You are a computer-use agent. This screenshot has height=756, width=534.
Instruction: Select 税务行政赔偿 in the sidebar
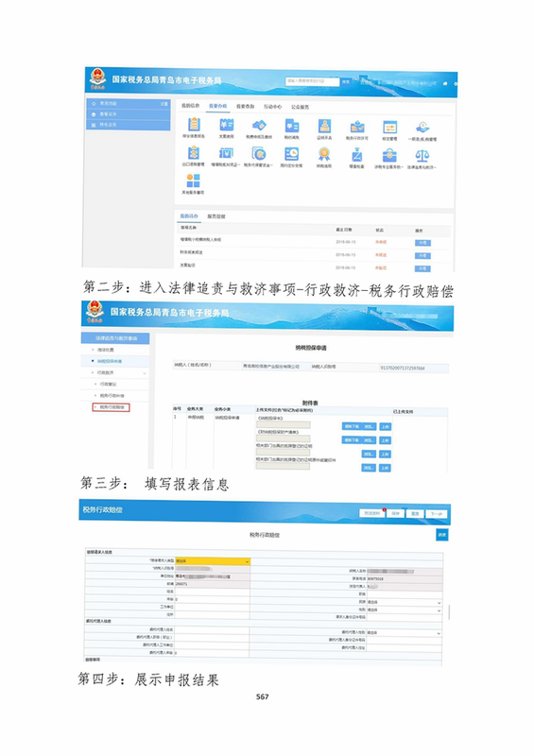click(112, 407)
